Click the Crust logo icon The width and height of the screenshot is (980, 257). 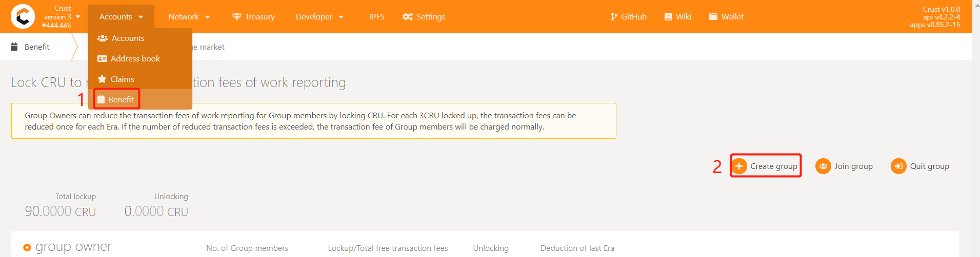coord(23,16)
